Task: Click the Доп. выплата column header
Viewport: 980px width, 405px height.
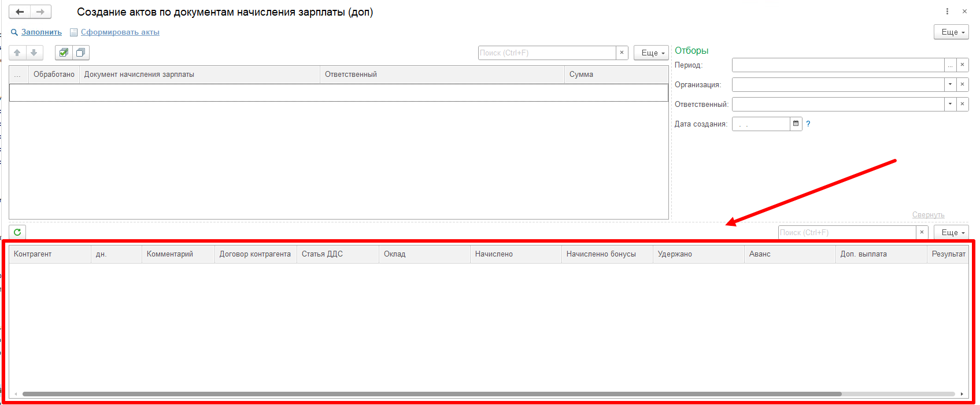Action: tap(882, 254)
